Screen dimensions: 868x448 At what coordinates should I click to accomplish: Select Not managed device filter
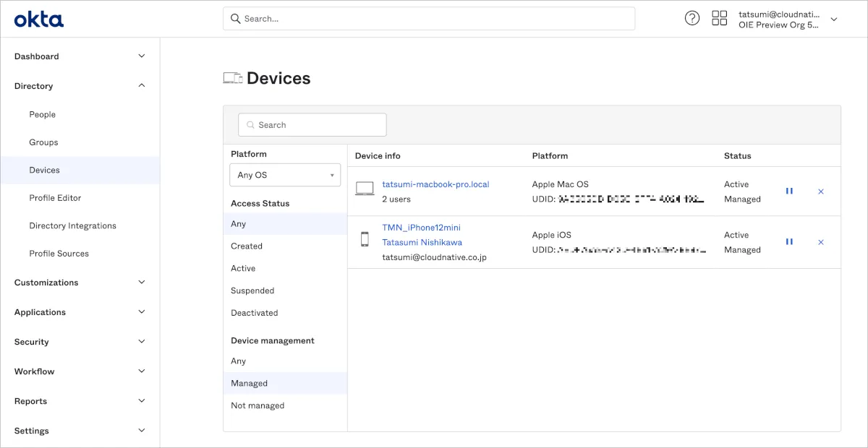[258, 405]
